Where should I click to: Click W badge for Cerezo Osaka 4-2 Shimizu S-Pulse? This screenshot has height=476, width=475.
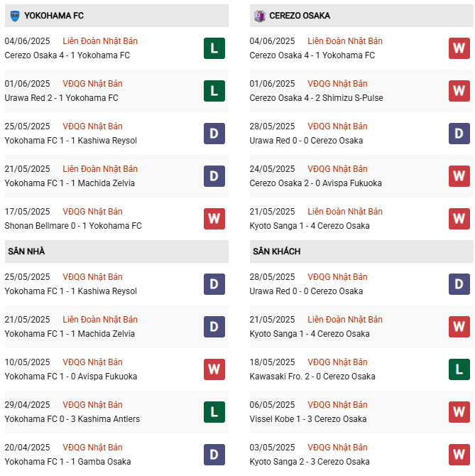(459, 91)
